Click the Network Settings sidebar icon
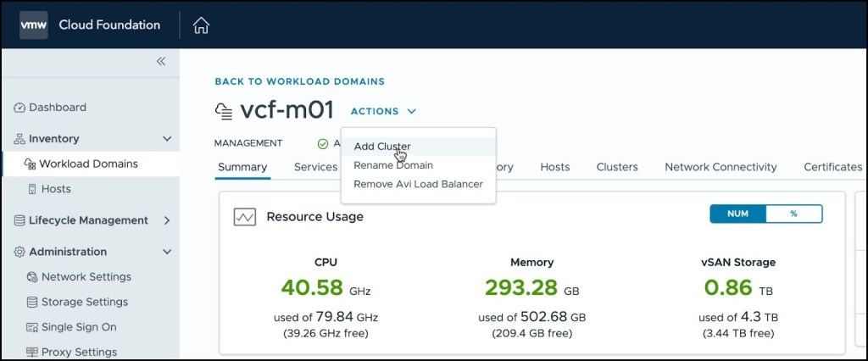Image resolution: width=868 pixels, height=361 pixels. click(33, 277)
